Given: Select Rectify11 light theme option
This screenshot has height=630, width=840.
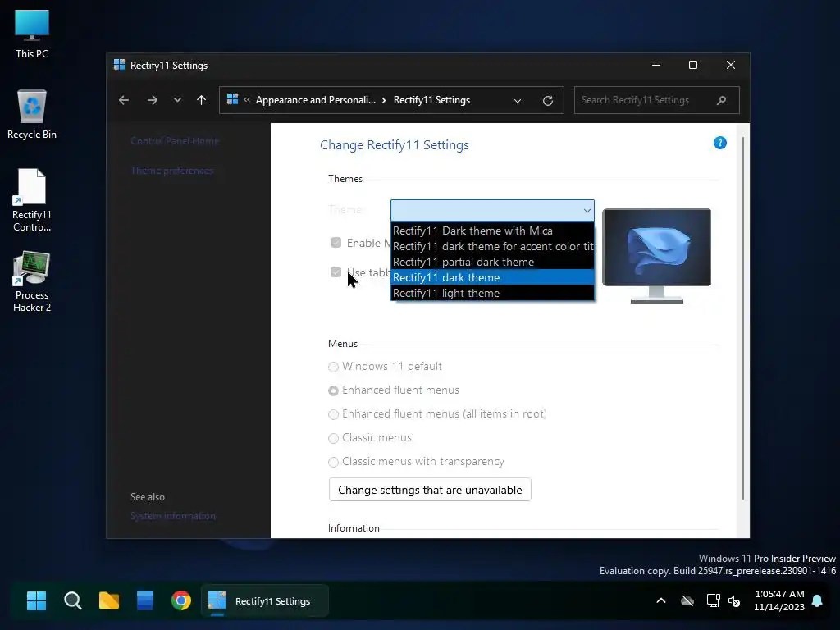Looking at the screenshot, I should [492, 293].
